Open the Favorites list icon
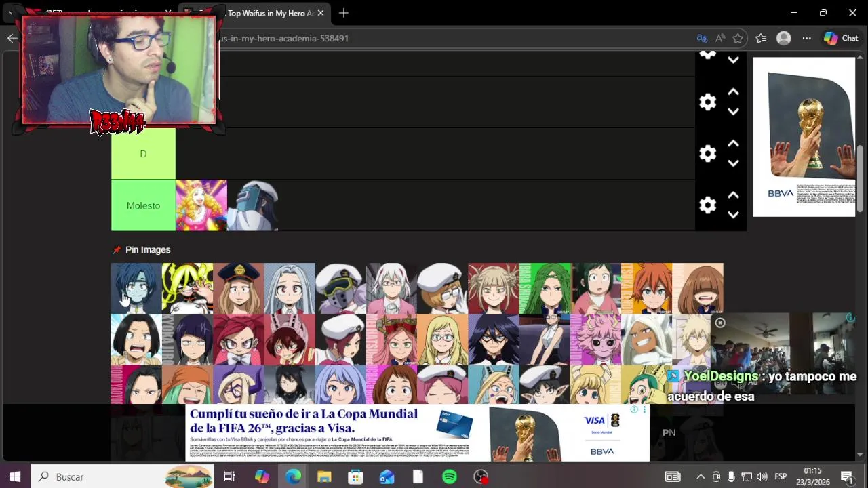The image size is (868, 488). 761,38
